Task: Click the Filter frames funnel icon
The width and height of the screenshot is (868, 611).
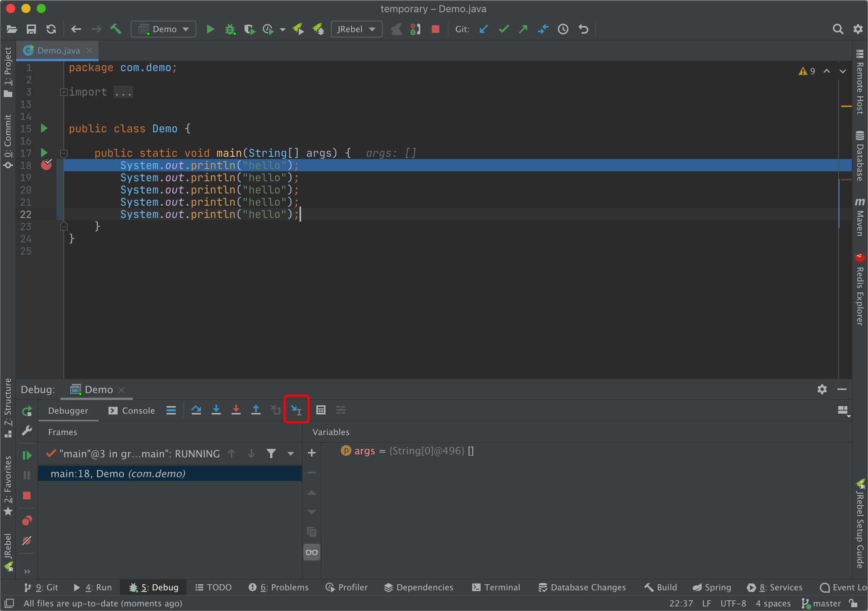Action: pos(271,454)
